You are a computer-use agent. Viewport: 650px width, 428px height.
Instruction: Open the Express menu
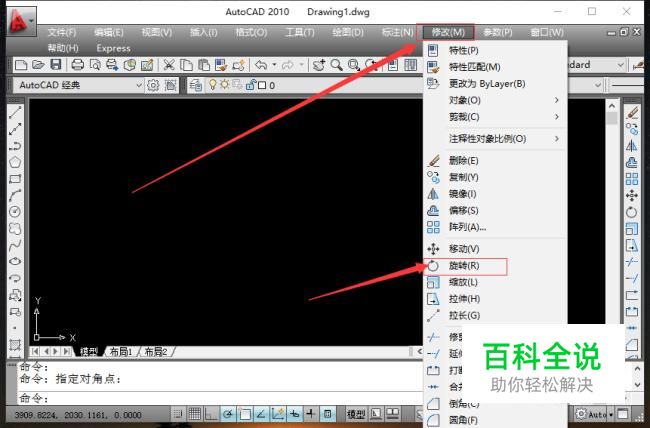click(113, 49)
